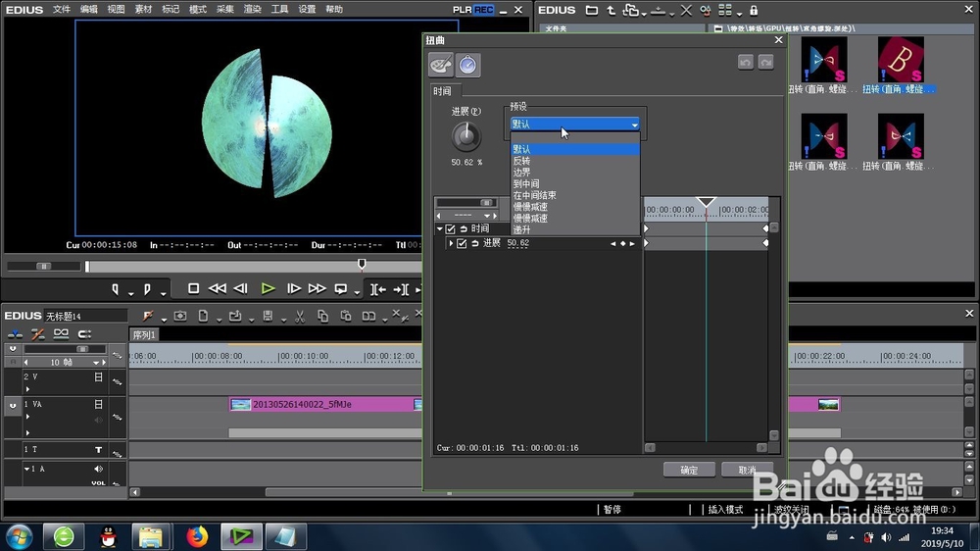Click the preview player scrub bar handle
The height and width of the screenshot is (551, 980).
(x=362, y=265)
